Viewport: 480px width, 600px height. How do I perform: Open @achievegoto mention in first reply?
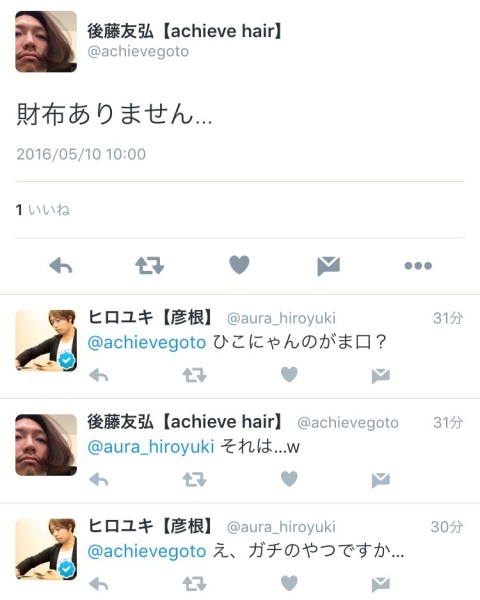tap(147, 342)
